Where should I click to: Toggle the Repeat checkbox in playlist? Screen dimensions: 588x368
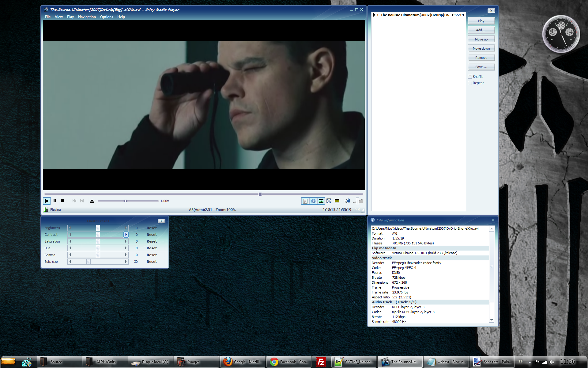470,83
